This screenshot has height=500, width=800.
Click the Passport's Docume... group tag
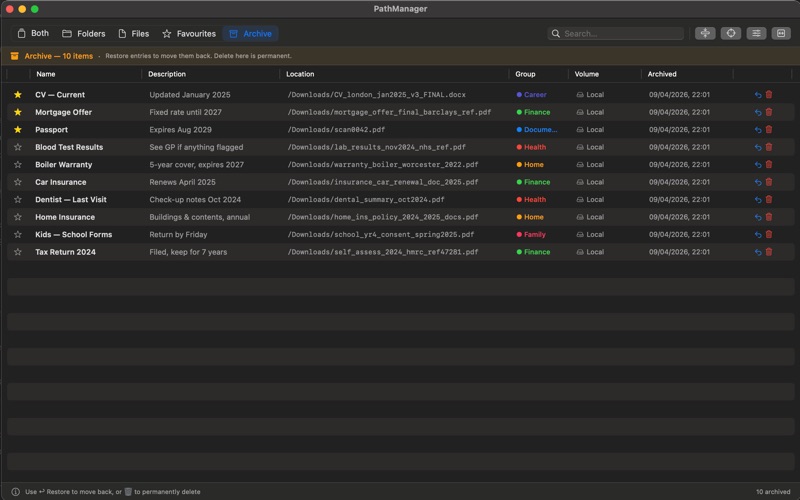coord(537,130)
